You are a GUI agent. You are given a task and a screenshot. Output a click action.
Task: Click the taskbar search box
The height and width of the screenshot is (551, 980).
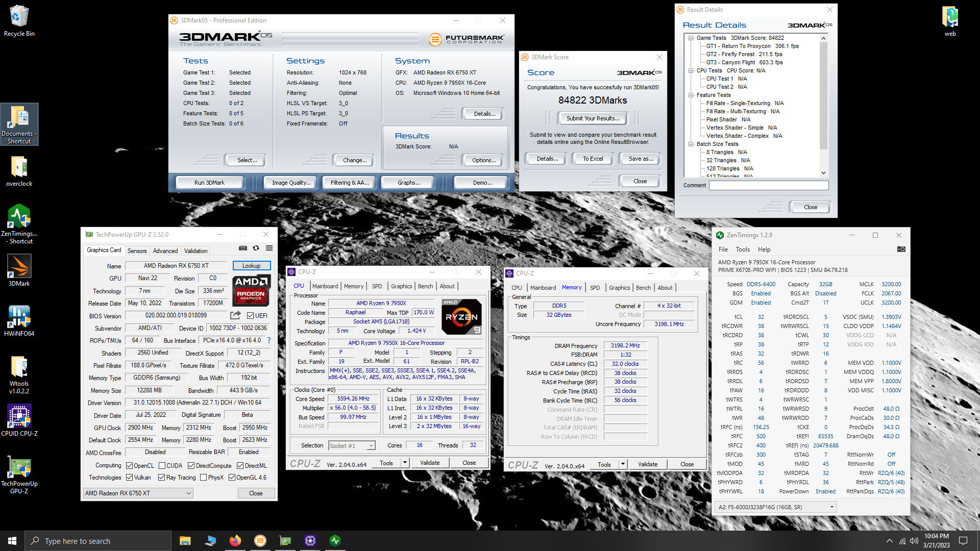click(98, 541)
